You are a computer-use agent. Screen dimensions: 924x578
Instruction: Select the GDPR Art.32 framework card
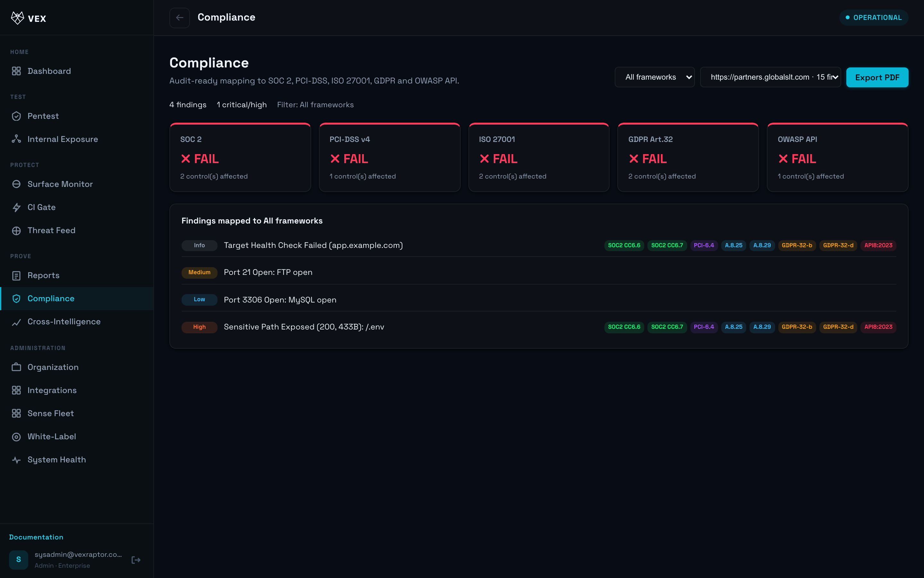pos(688,157)
